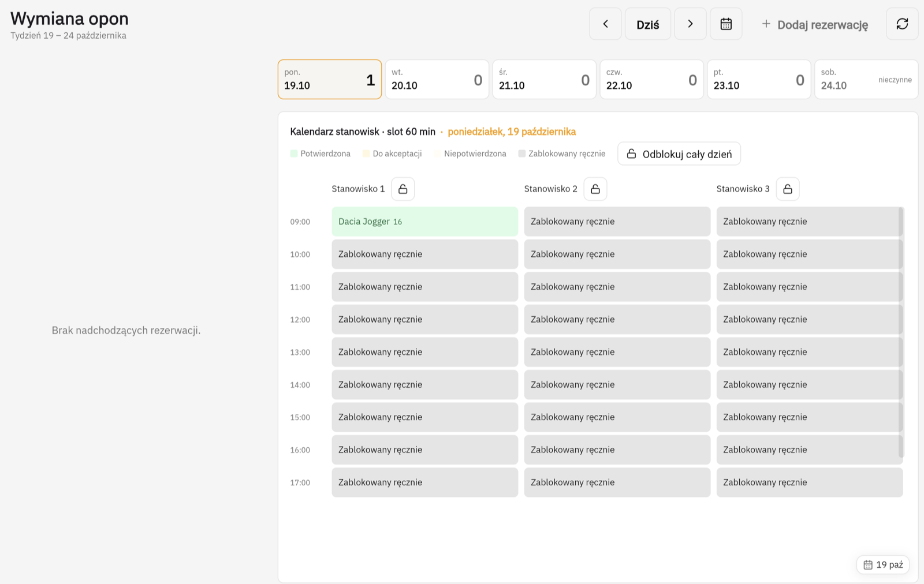Image resolution: width=924 pixels, height=584 pixels.
Task: Click 'poniedziałek, 19 października' date label
Action: tap(512, 132)
